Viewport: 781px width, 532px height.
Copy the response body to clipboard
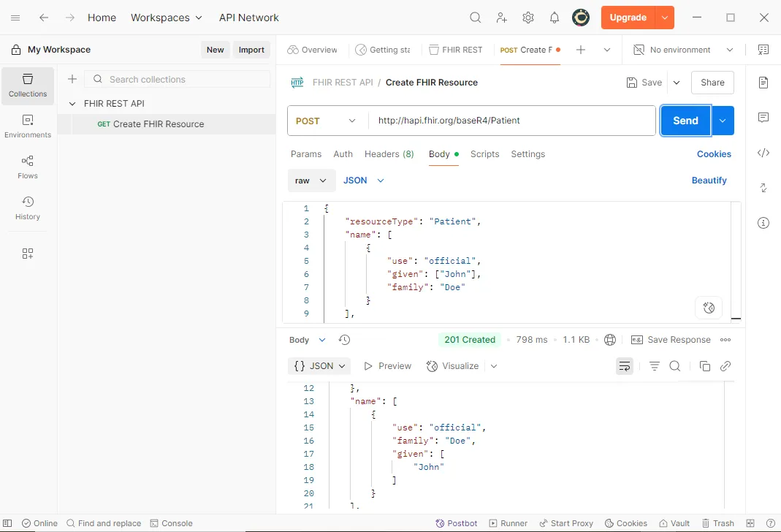705,366
